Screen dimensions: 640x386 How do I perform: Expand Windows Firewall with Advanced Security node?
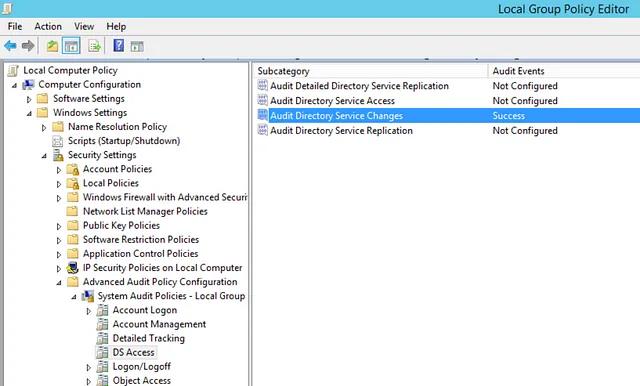click(x=59, y=198)
